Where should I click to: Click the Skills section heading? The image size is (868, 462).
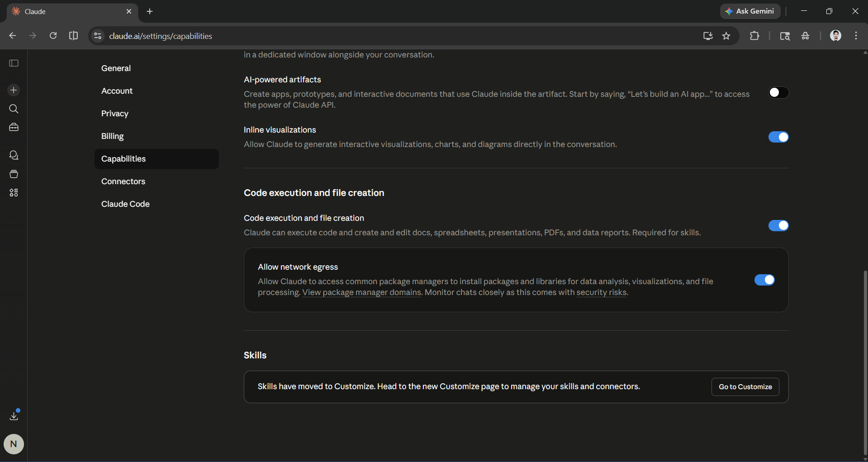pos(255,355)
